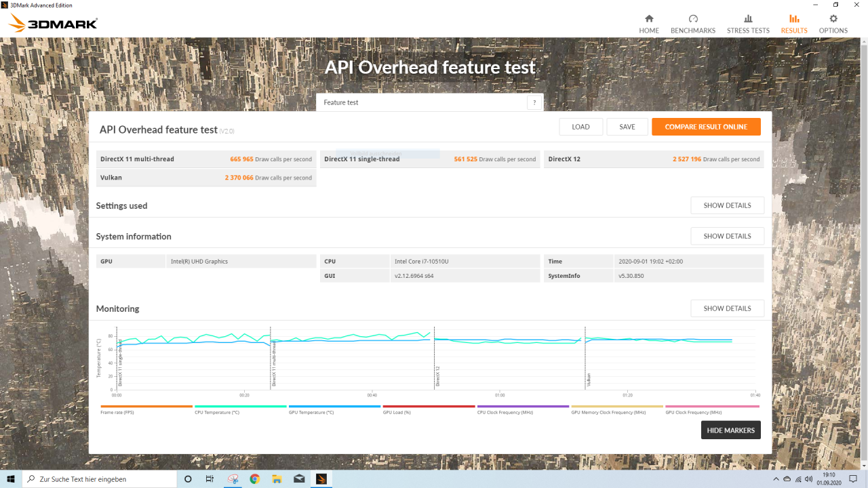Click the LOAD button

[x=580, y=127]
